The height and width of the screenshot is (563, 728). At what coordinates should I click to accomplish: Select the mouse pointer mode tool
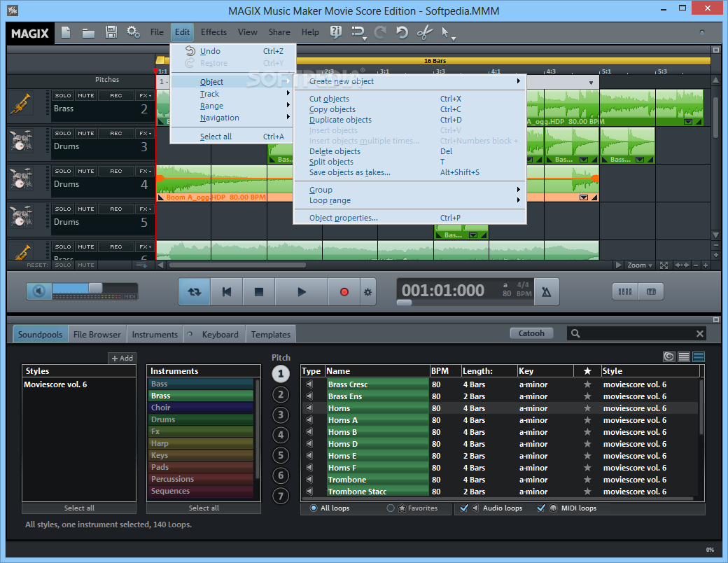click(446, 32)
